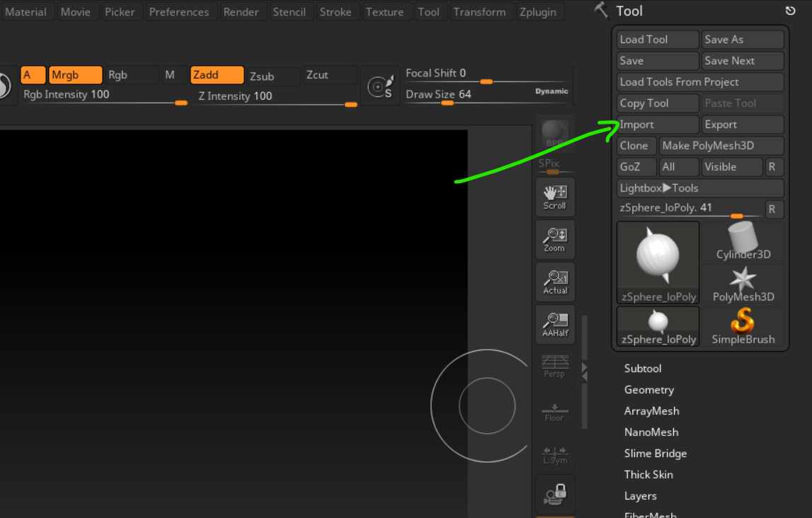Click the AAHalf view icon
The width and height of the screenshot is (812, 518).
554,325
